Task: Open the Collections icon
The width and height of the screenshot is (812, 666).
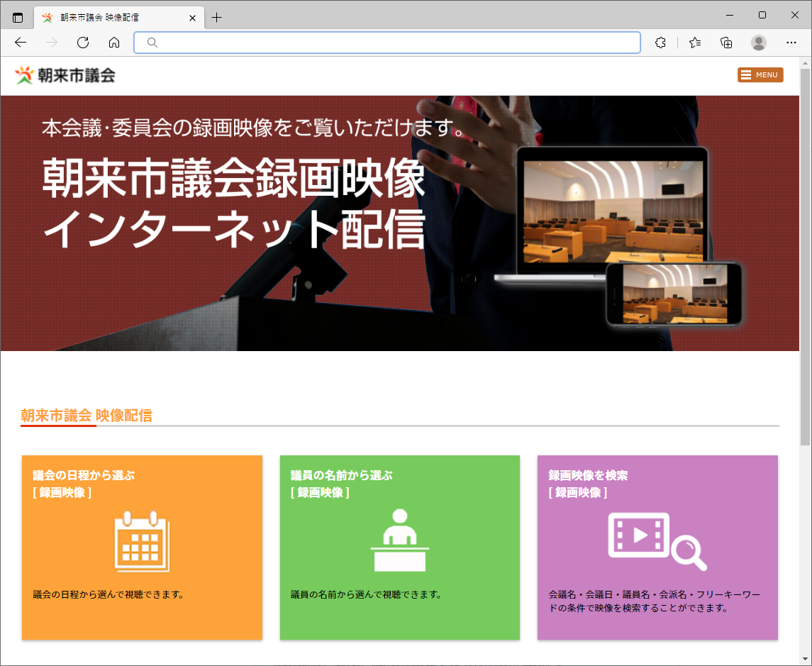Action: pyautogui.click(x=727, y=43)
